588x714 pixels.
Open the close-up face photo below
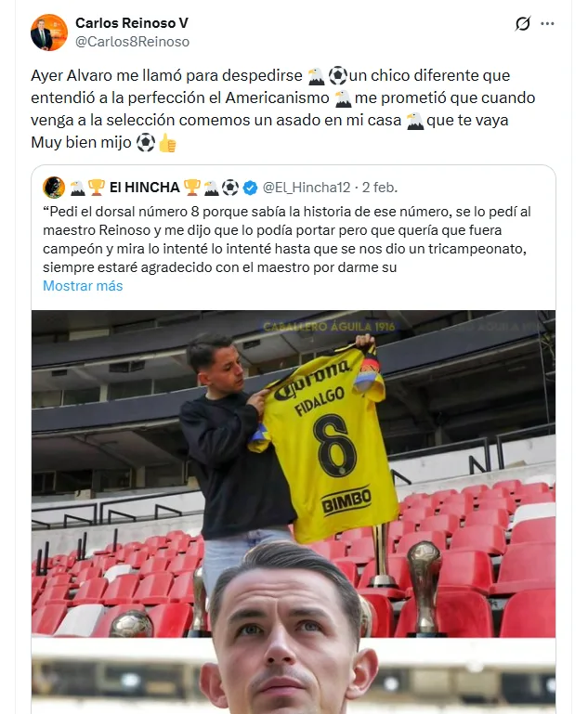(x=294, y=677)
